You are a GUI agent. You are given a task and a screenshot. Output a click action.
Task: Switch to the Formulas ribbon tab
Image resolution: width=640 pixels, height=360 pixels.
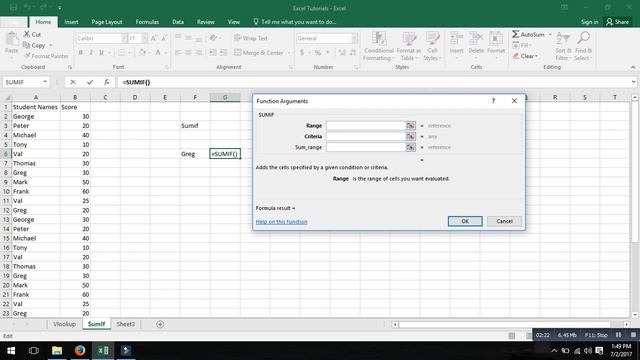pos(147,22)
